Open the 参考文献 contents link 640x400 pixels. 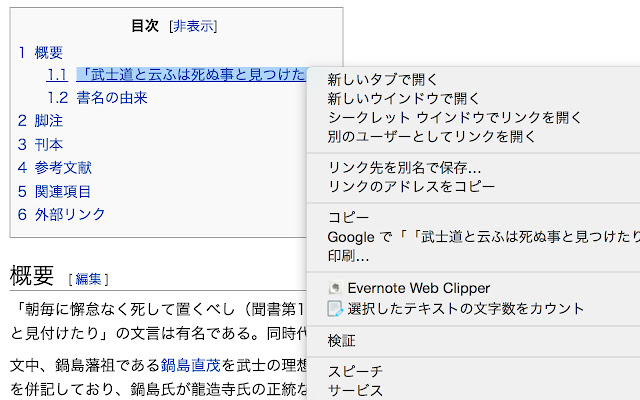[x=63, y=168]
